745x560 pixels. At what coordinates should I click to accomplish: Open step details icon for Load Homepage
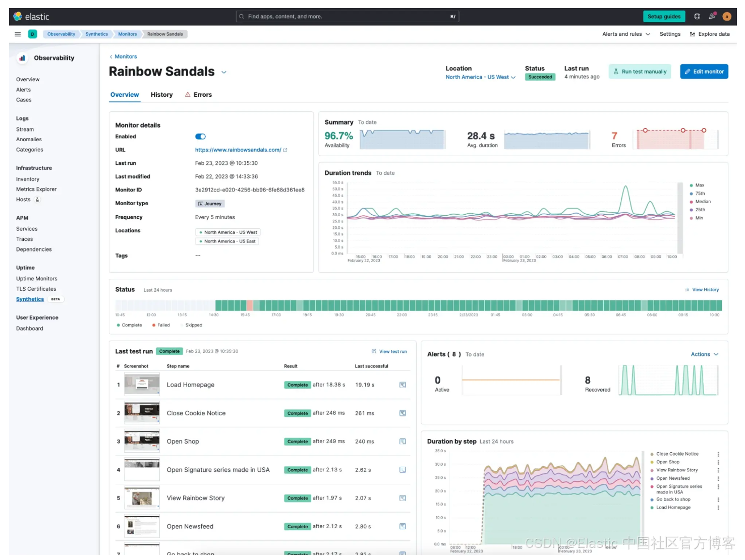click(403, 385)
